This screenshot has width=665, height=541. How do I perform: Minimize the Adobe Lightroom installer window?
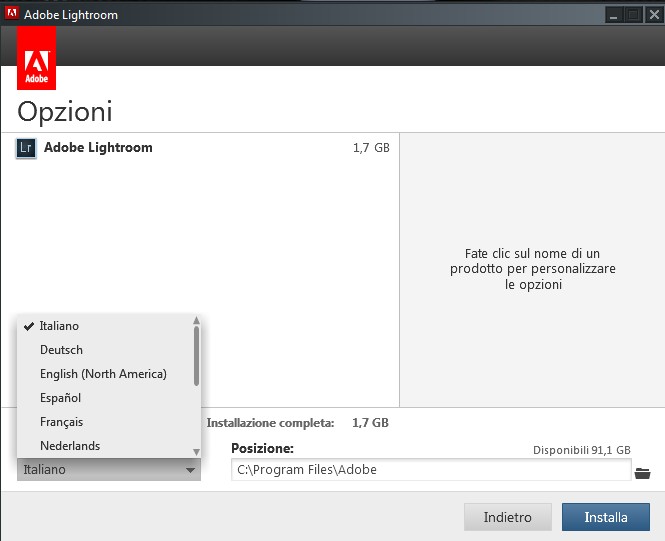tap(613, 15)
